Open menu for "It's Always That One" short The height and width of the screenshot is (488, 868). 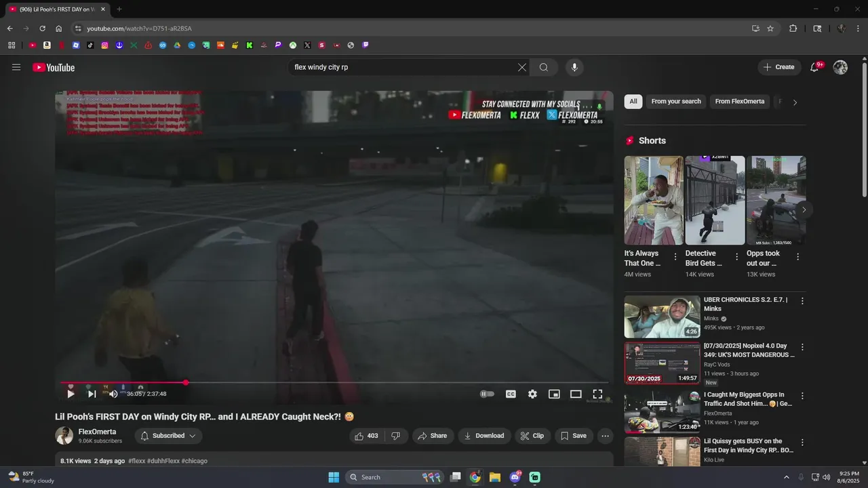[x=675, y=257]
